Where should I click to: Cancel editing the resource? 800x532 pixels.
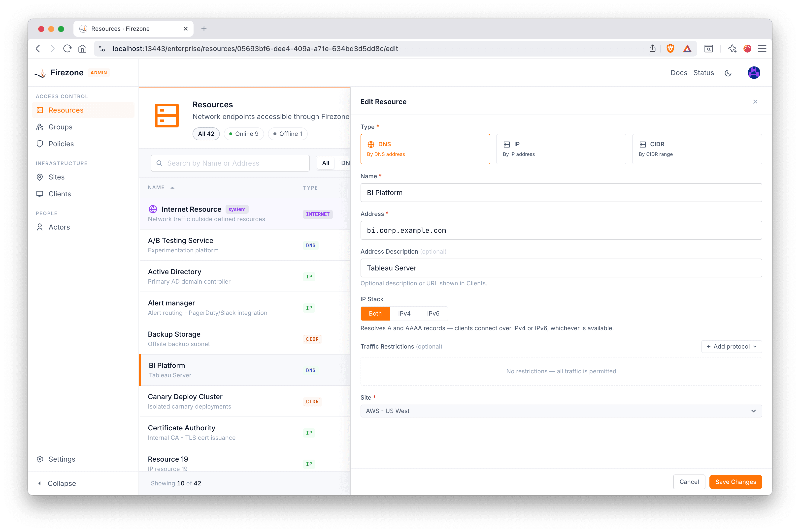coord(689,482)
